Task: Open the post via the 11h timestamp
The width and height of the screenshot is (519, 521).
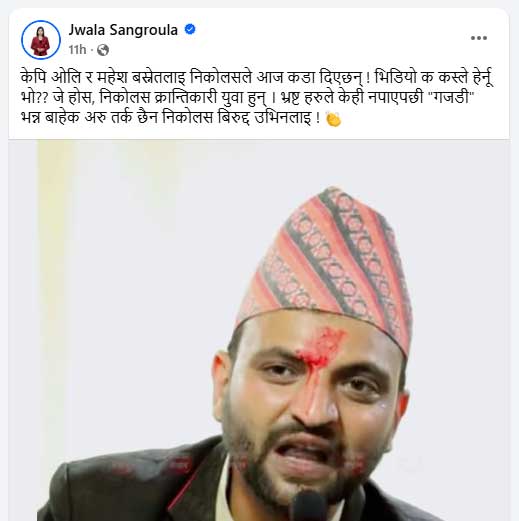Action: (x=77, y=50)
